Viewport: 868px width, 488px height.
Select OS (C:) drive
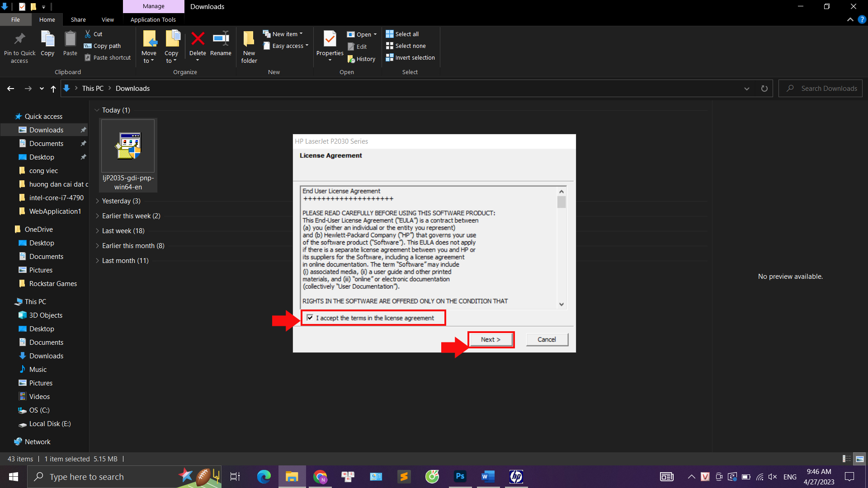pyautogui.click(x=39, y=410)
